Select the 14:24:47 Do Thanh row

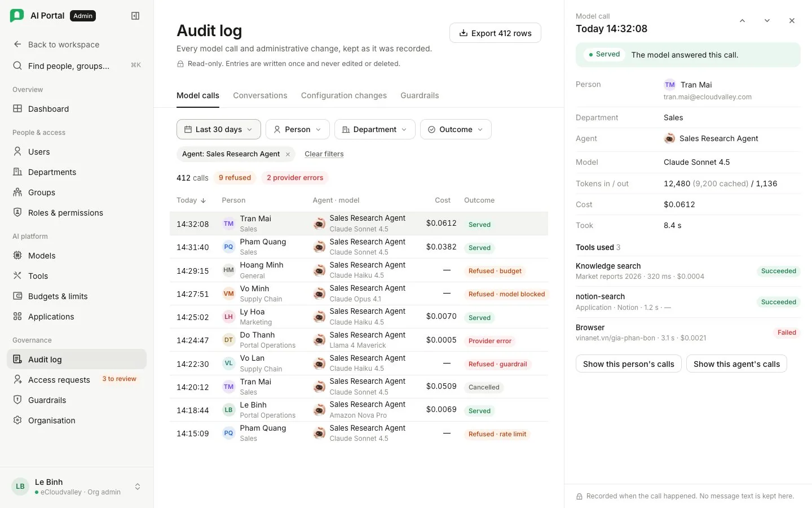coord(359,340)
